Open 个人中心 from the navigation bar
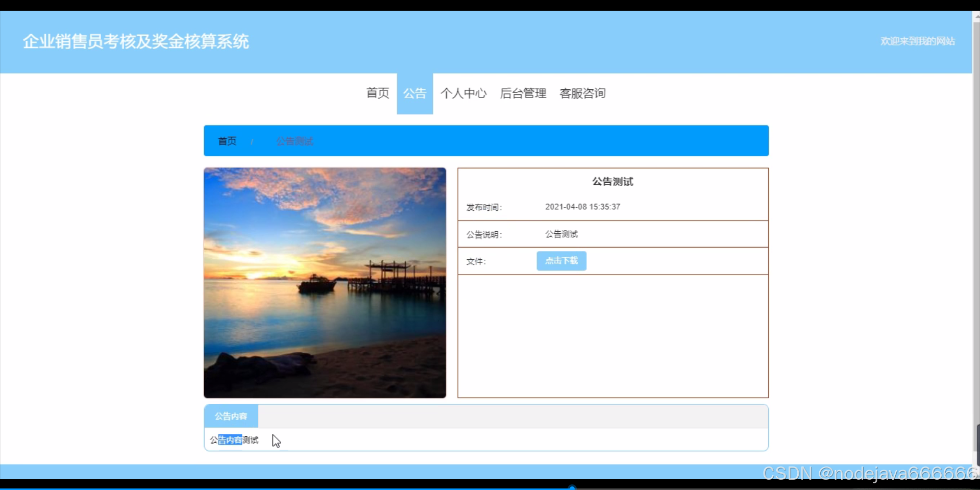 463,93
